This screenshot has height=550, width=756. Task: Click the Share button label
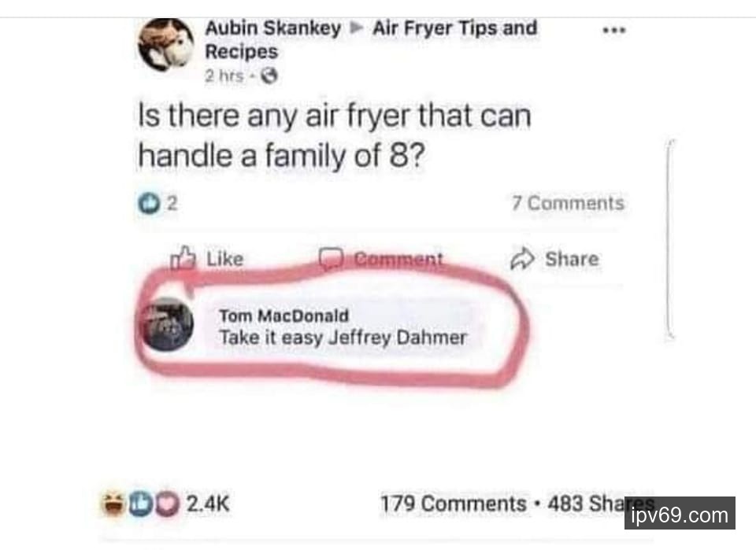tap(572, 259)
